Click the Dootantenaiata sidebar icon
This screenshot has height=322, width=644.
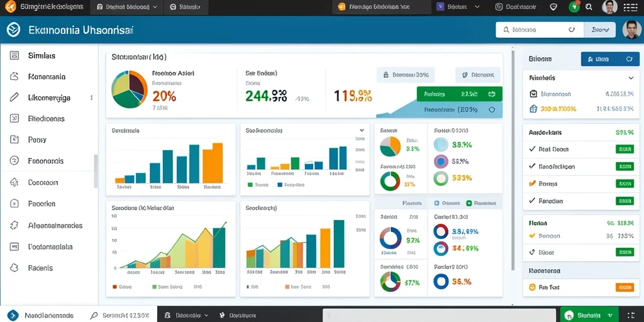(x=14, y=247)
